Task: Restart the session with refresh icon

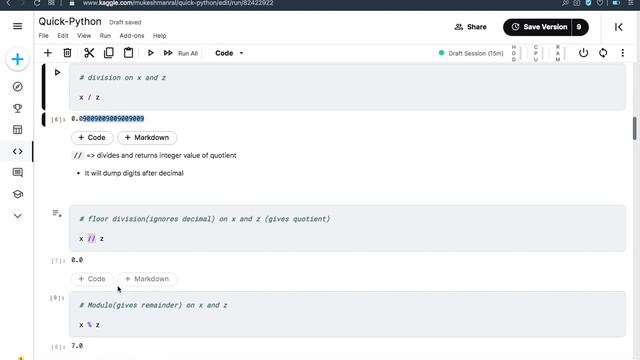Action: pos(603,53)
